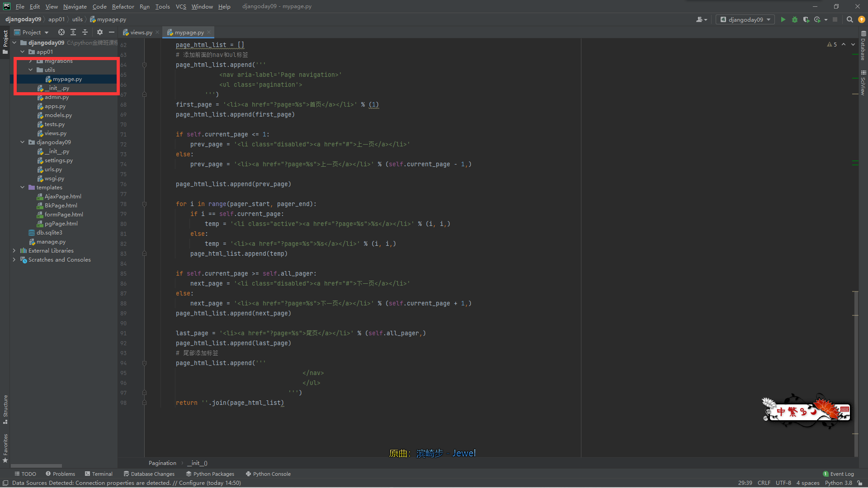Click 4 spaces indent status
Viewport: 868px width, 488px height.
pyautogui.click(x=807, y=483)
